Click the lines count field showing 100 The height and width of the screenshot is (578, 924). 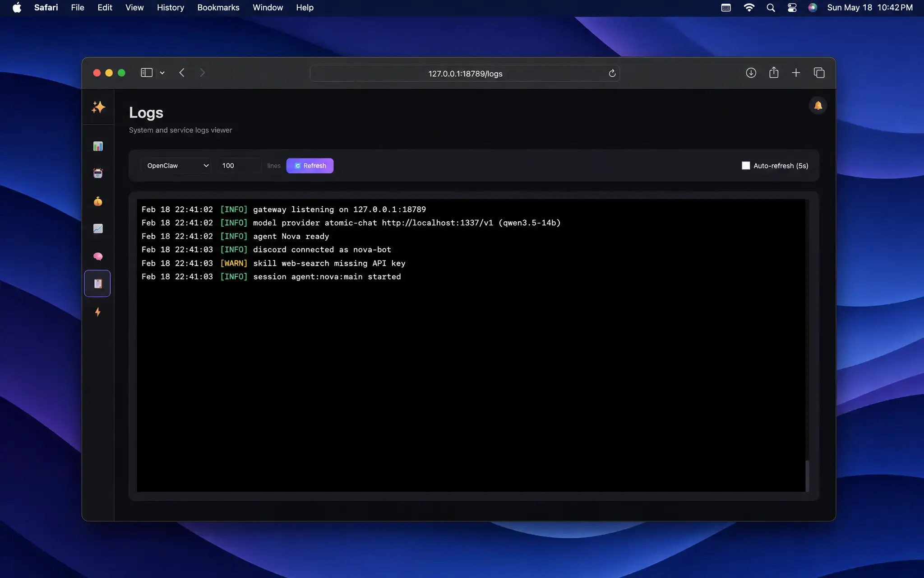[x=239, y=166]
